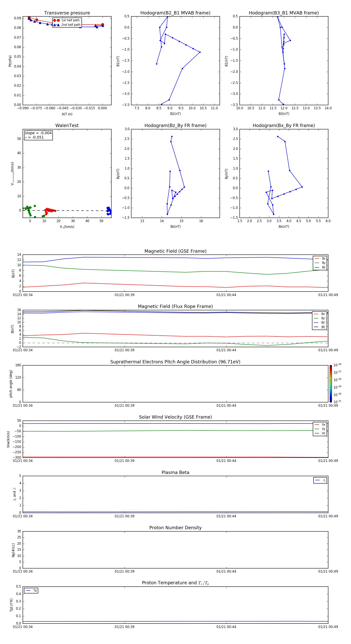351x644 pixels.
Task: Select "By'" in the Flux Rope legend
Action: [x=320, y=318]
